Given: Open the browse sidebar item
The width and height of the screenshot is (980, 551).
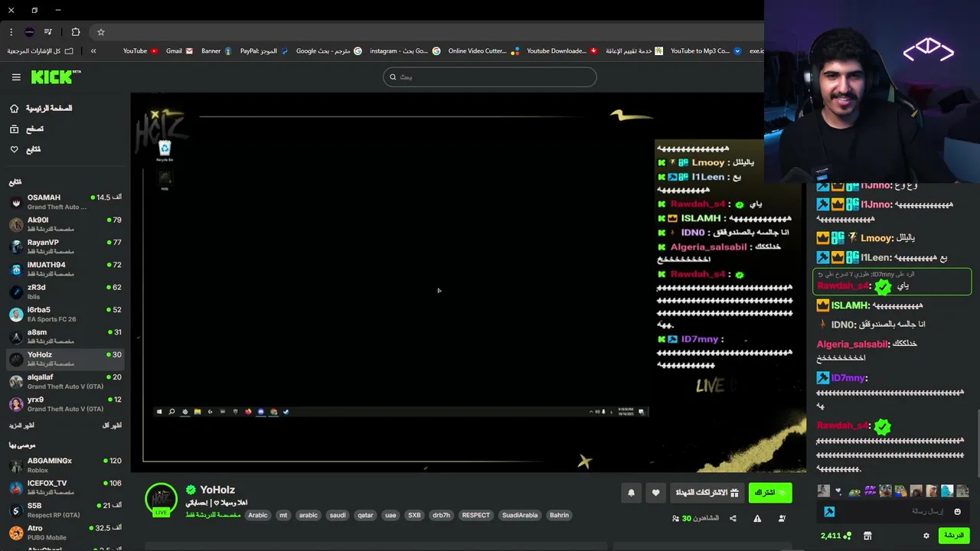Looking at the screenshot, I should point(27,129).
